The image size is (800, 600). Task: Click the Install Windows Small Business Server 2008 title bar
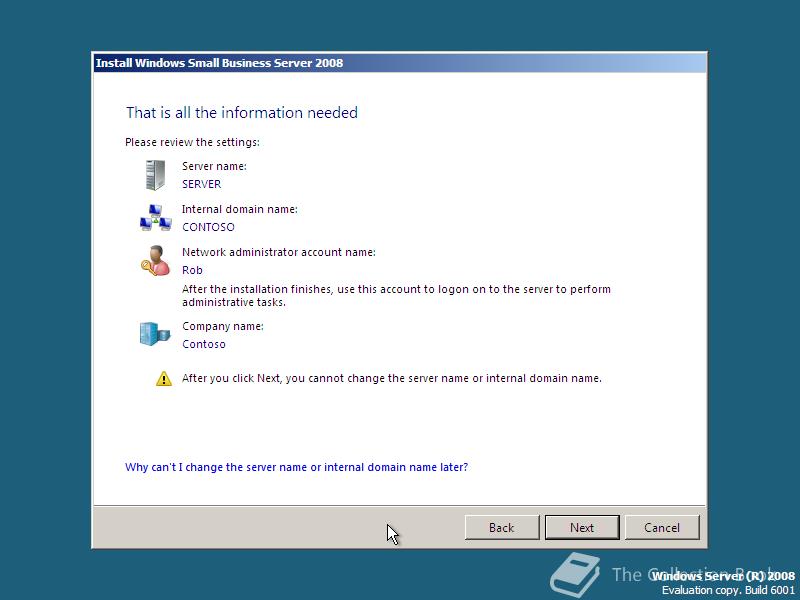click(x=400, y=63)
